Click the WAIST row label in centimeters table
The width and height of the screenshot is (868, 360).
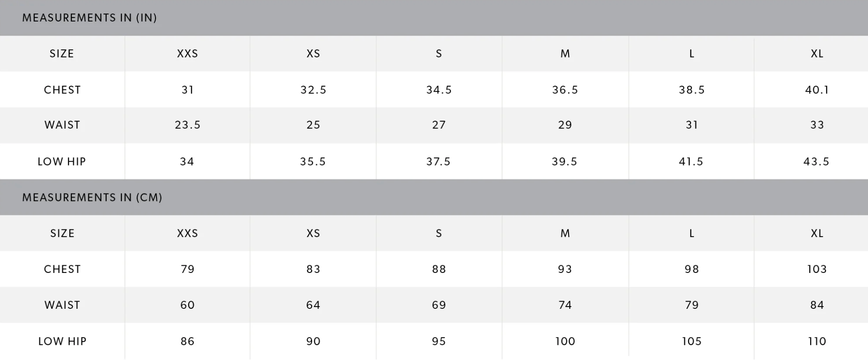click(x=62, y=305)
